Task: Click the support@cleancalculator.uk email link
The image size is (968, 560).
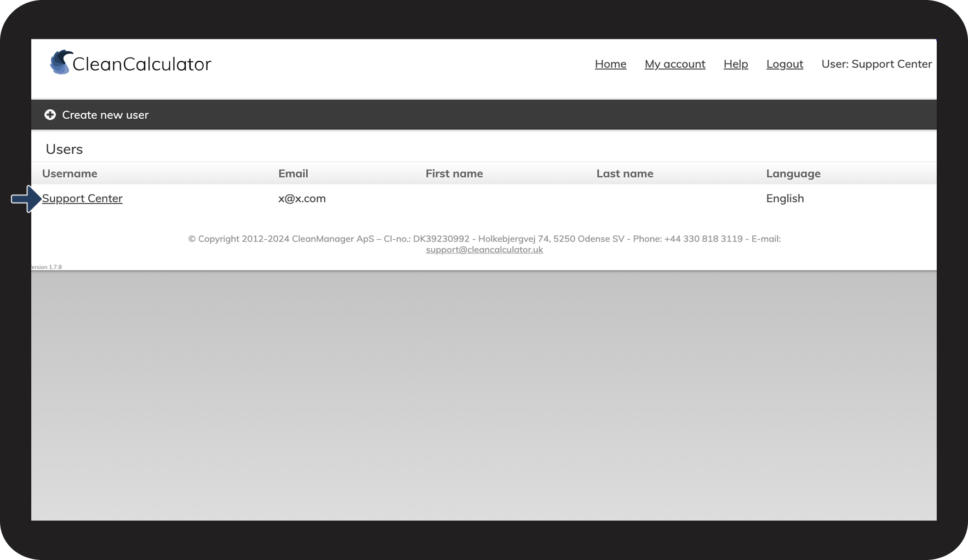Action: point(484,250)
